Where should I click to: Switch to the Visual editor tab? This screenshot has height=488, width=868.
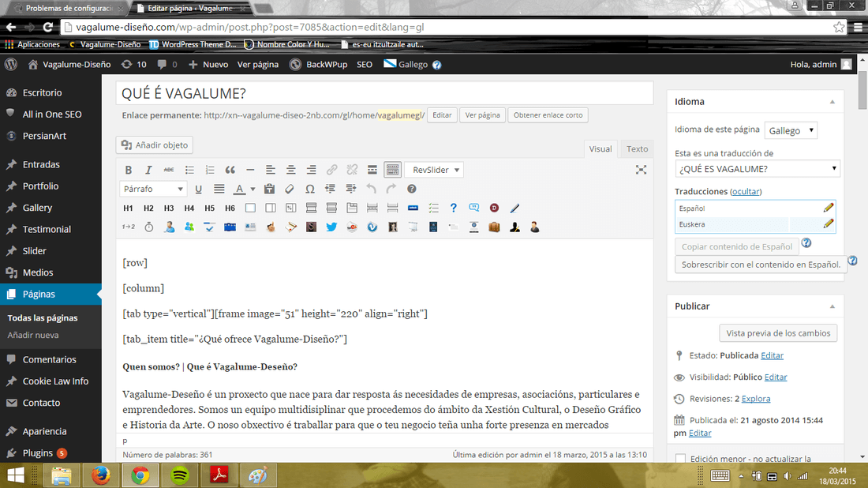click(x=600, y=148)
